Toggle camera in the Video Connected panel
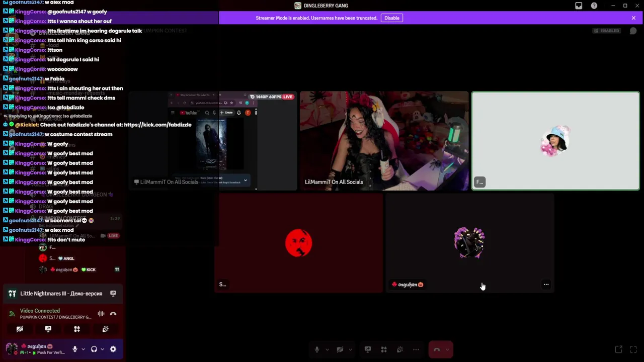The image size is (644, 362). [x=20, y=329]
